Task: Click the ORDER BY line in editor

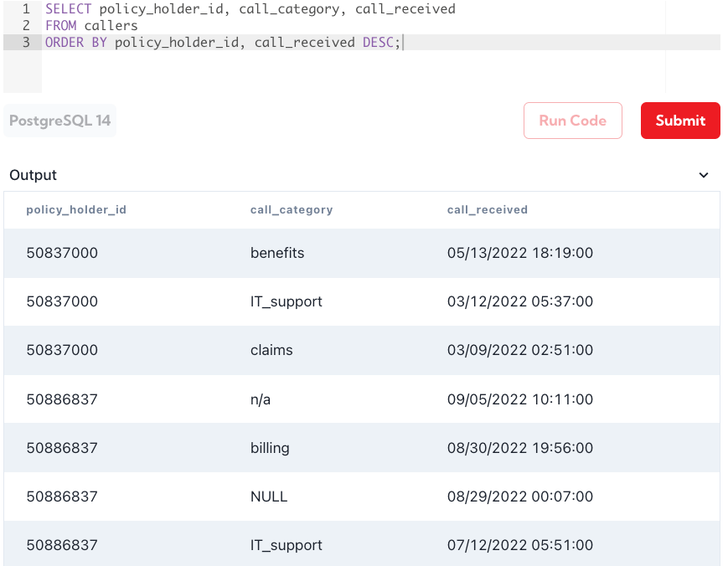Action: pyautogui.click(x=223, y=42)
